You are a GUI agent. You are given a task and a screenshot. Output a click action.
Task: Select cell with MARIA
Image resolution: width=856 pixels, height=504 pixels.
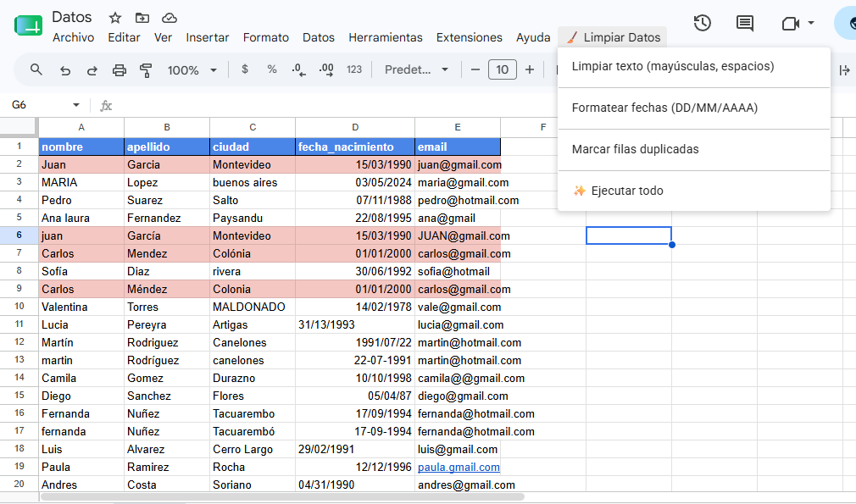pos(81,182)
